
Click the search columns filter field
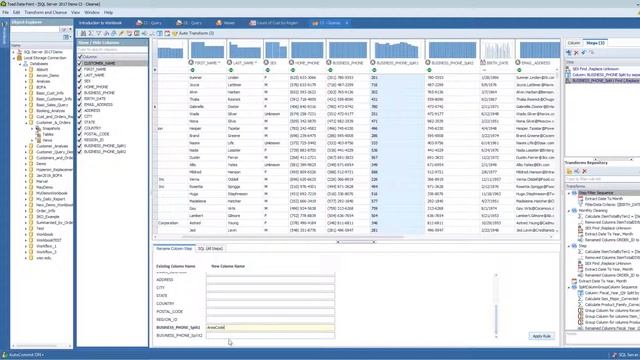tap(112, 49)
